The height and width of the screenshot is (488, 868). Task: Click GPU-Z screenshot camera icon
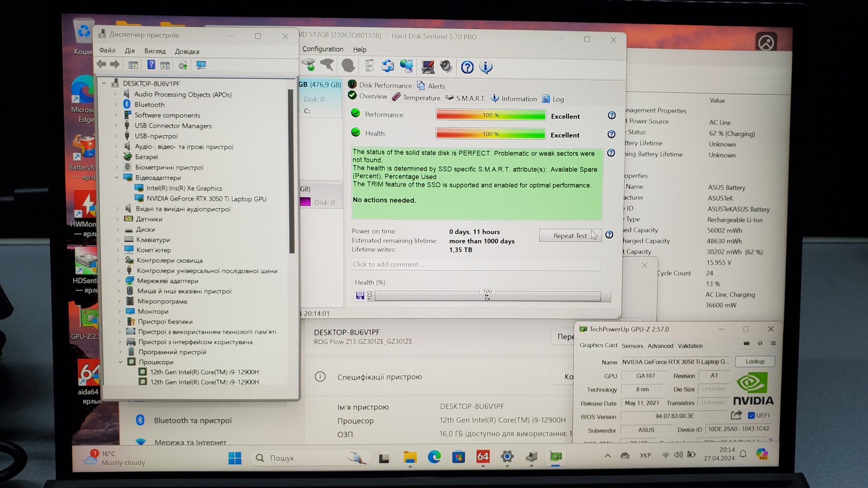[746, 343]
